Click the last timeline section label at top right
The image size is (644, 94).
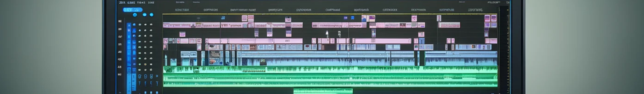pyautogui.click(x=475, y=10)
